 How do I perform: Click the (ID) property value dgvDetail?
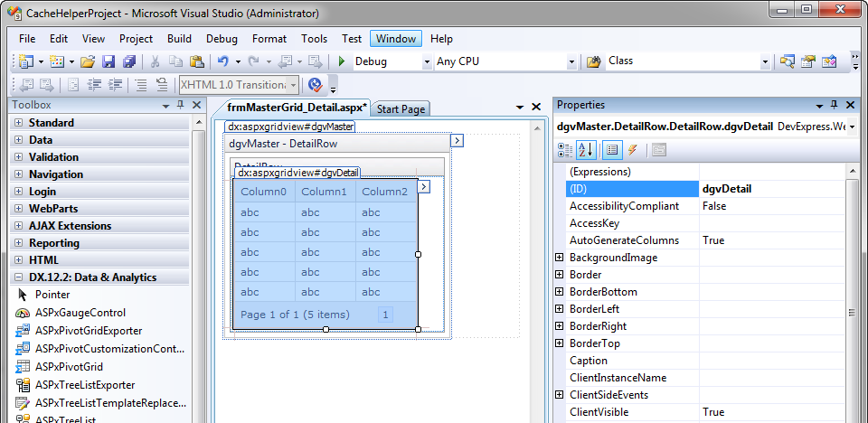[727, 189]
